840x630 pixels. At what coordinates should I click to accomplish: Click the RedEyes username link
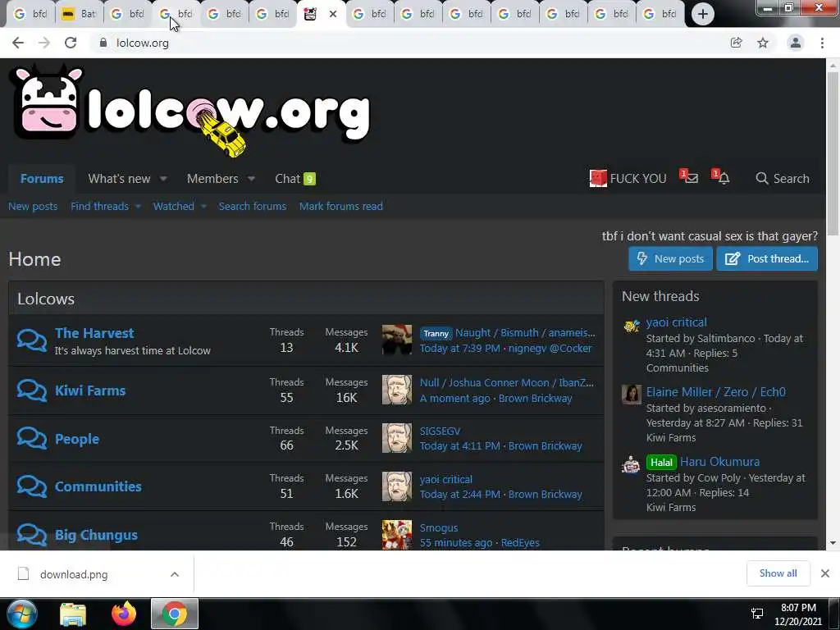pyautogui.click(x=519, y=543)
